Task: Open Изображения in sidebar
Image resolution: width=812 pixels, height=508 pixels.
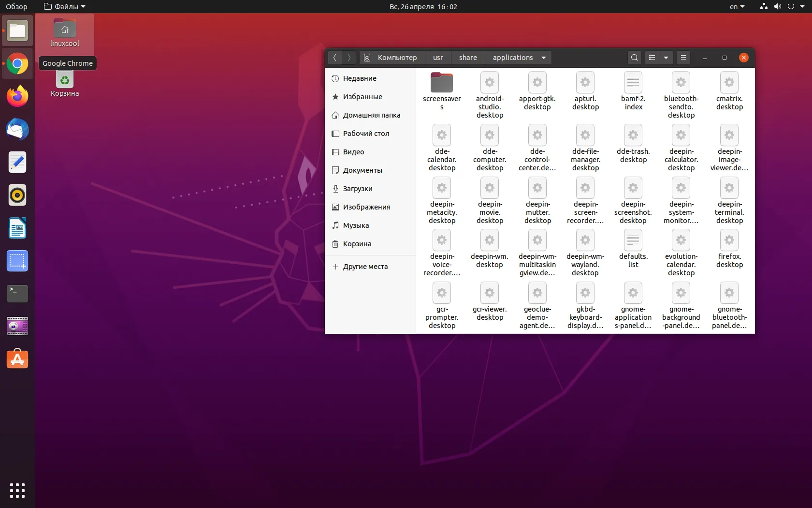Action: [370, 207]
